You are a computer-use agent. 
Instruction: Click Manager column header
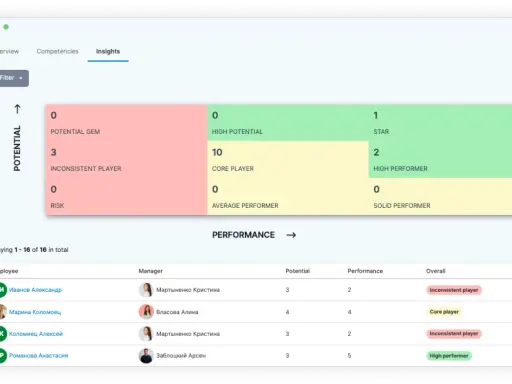[x=151, y=271]
